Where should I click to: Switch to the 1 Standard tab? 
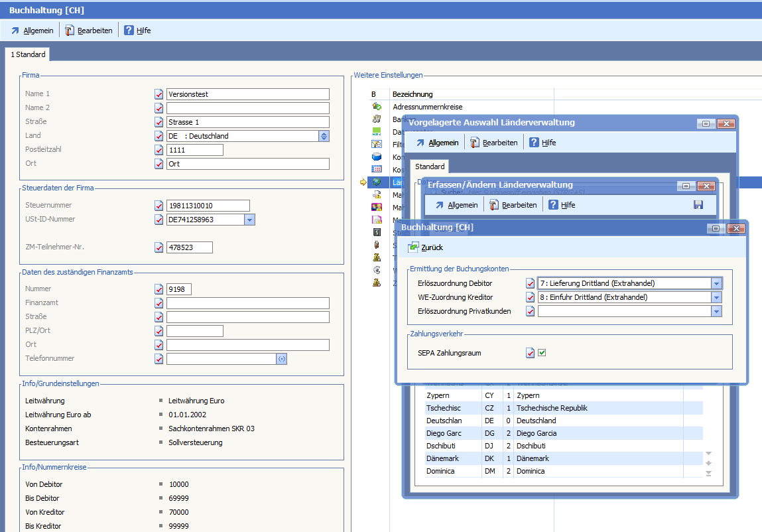tap(28, 54)
